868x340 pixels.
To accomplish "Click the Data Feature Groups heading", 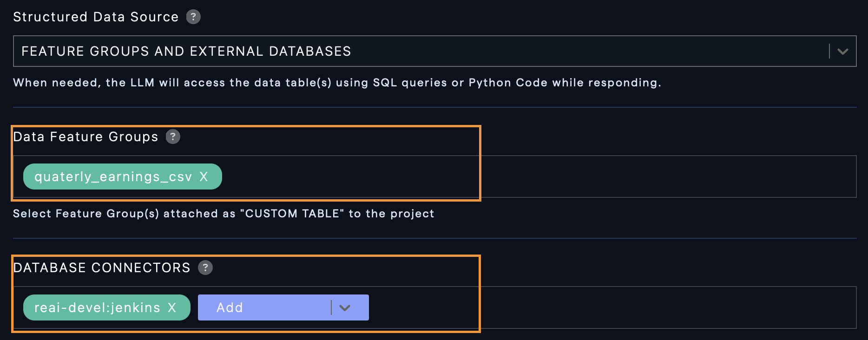I will [x=85, y=137].
